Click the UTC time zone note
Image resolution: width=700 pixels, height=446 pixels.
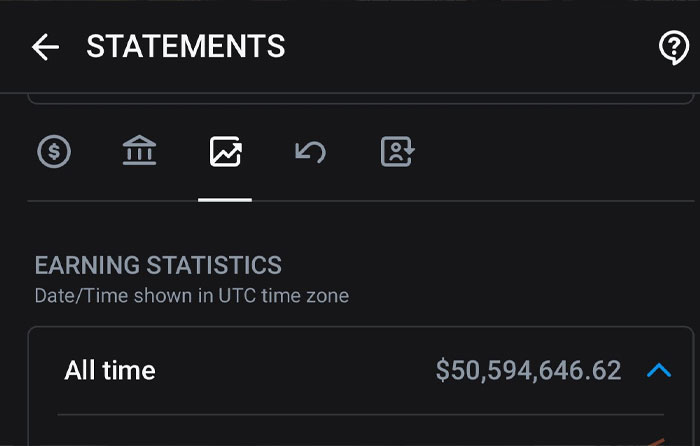(191, 296)
